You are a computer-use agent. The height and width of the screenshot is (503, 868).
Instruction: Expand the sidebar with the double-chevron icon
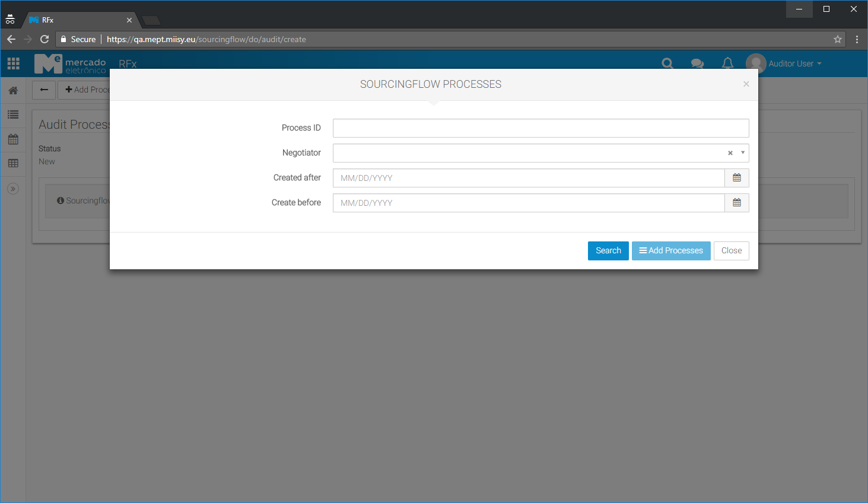[x=13, y=189]
